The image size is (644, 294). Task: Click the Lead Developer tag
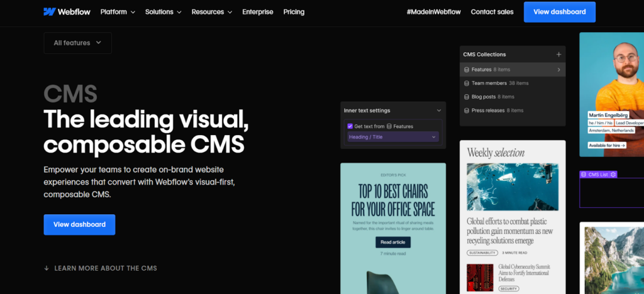click(629, 123)
